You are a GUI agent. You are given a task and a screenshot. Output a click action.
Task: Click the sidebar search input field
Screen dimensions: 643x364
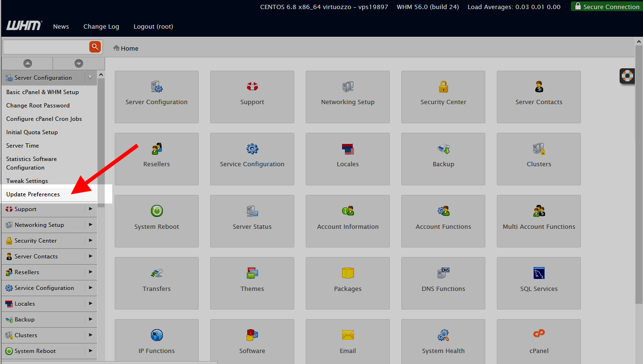tap(45, 47)
